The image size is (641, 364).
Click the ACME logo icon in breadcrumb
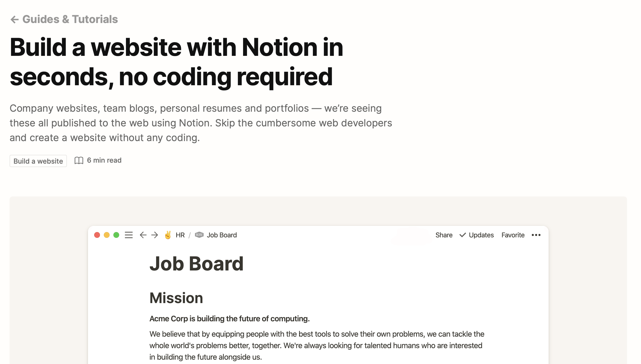coord(199,235)
